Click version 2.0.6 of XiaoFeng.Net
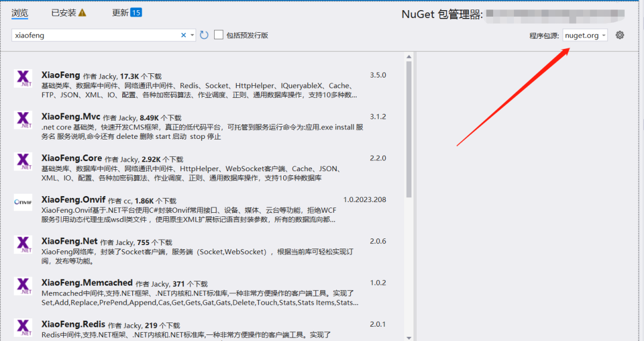Image resolution: width=644 pixels, height=341 pixels. pyautogui.click(x=378, y=241)
